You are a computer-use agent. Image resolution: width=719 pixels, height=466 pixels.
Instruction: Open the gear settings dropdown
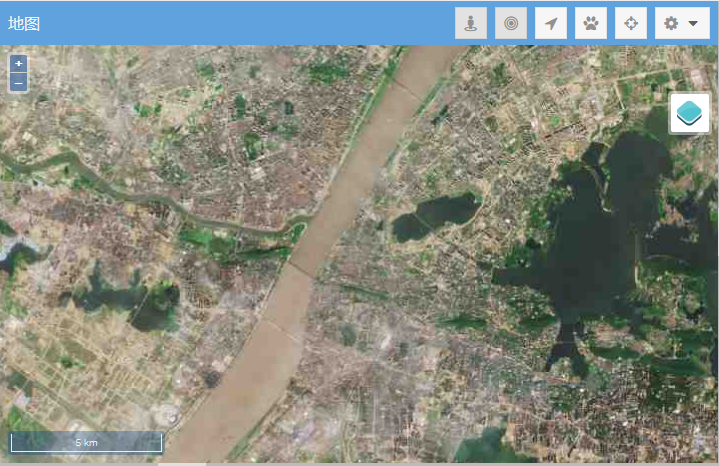click(x=681, y=23)
